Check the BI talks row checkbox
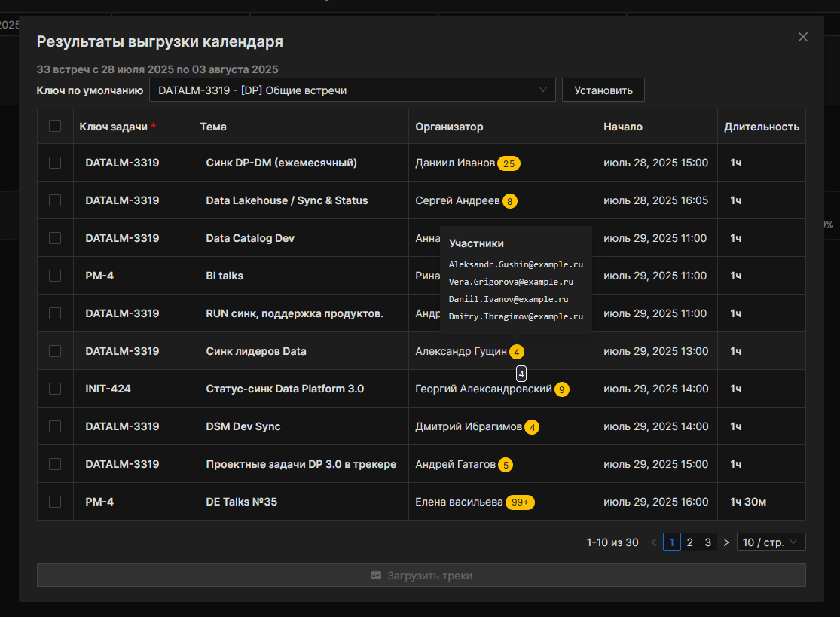Viewport: 840px width, 617px height. 55,276
